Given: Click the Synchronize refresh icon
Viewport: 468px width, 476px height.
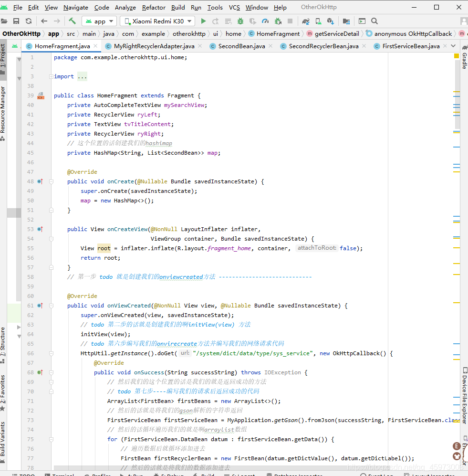Looking at the screenshot, I should click(29, 21).
